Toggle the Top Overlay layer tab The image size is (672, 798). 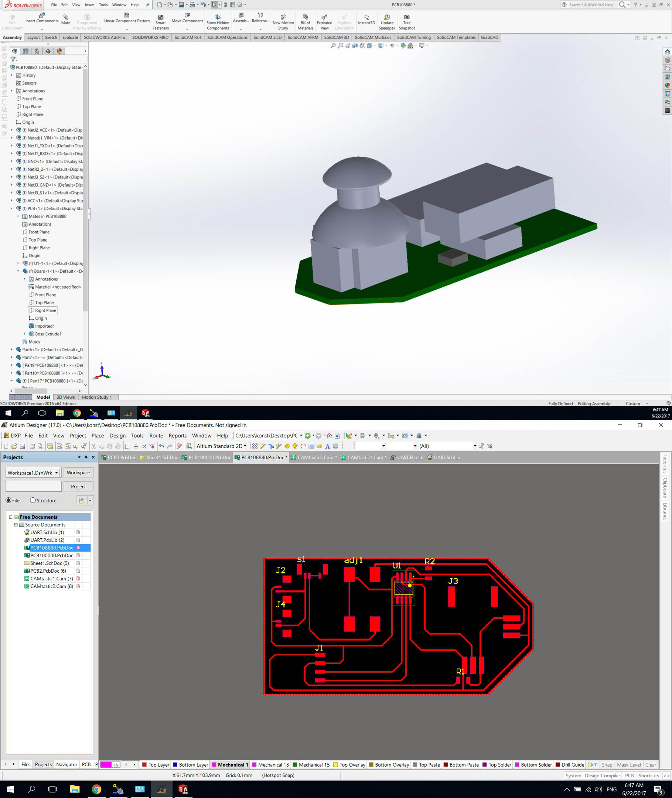click(x=349, y=764)
